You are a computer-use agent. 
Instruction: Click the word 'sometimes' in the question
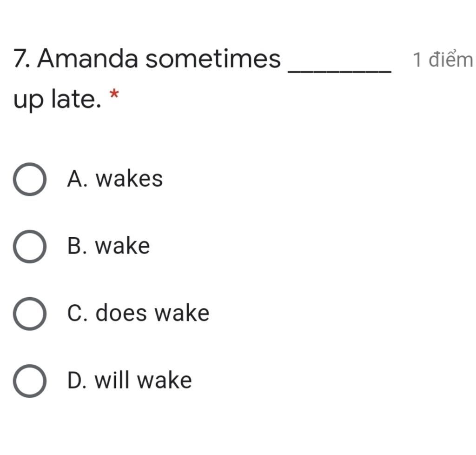point(213,59)
